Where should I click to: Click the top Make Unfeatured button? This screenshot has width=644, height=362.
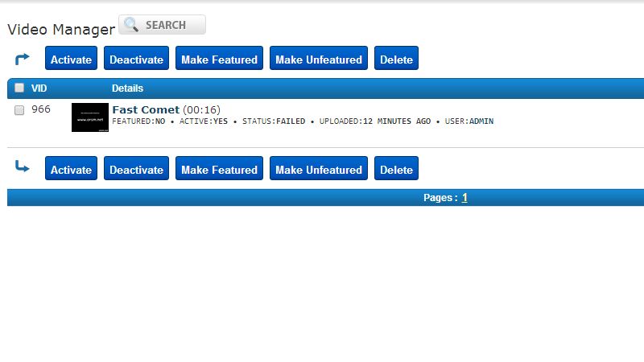[319, 58]
